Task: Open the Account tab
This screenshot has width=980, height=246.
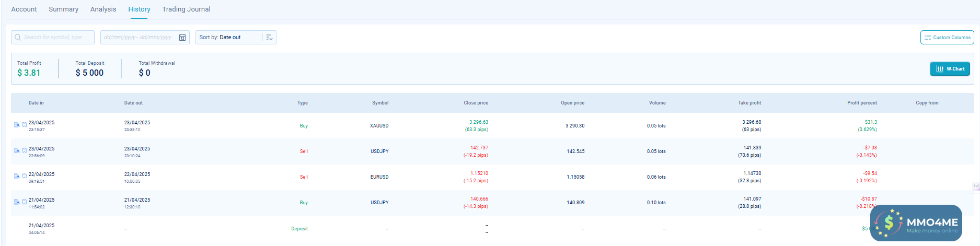Action: (24, 9)
